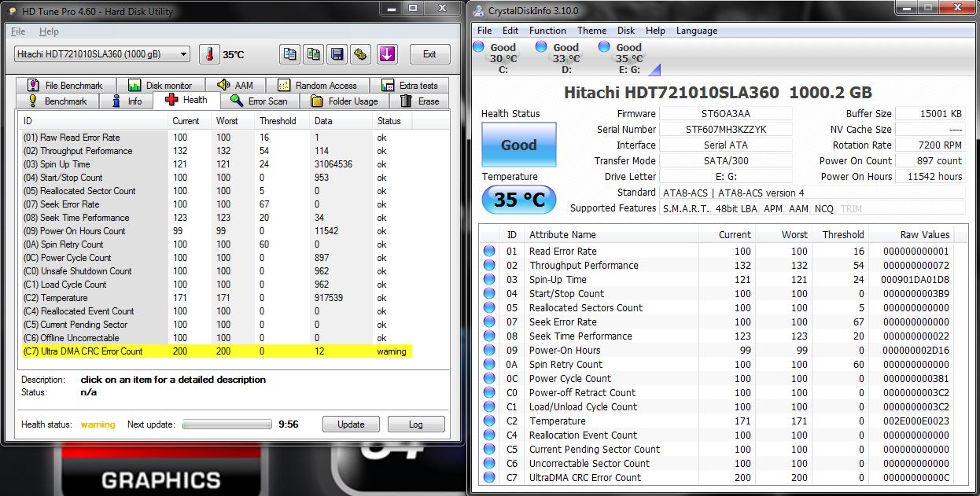Select the D: drive Good status orb
This screenshot has height=496, width=980.
541,47
